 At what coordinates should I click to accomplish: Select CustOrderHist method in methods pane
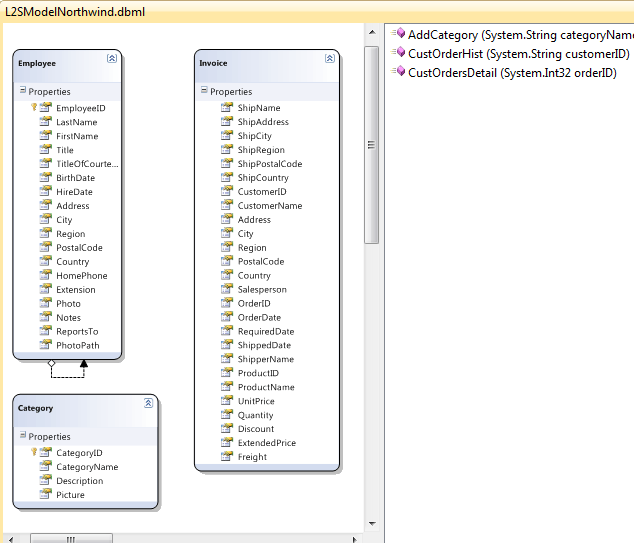tap(519, 54)
